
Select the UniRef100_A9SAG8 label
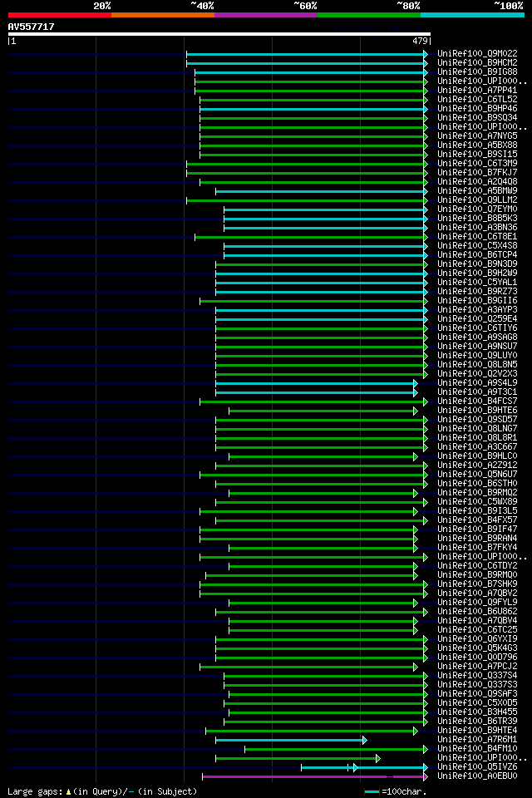point(477,337)
